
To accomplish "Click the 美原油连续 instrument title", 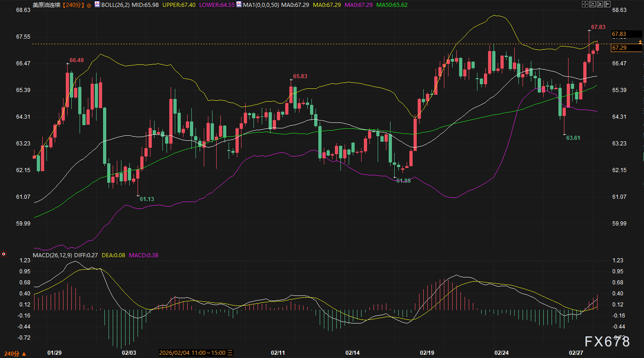I will (47, 5).
